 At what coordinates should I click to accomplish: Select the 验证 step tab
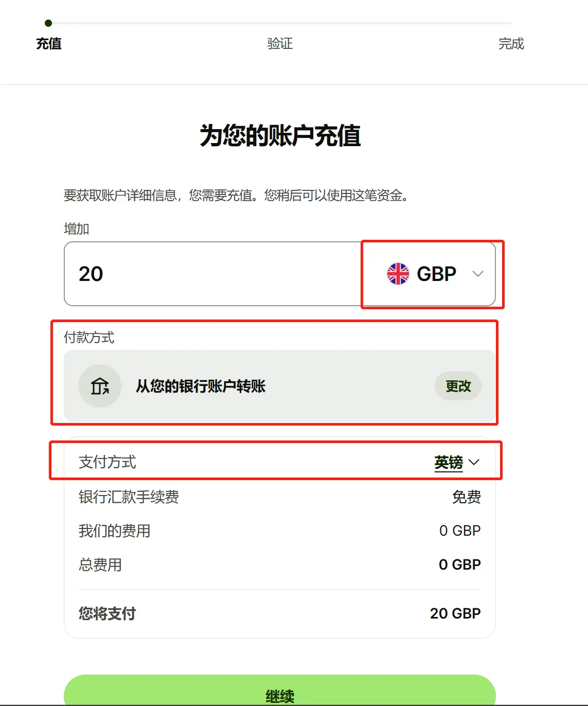280,44
